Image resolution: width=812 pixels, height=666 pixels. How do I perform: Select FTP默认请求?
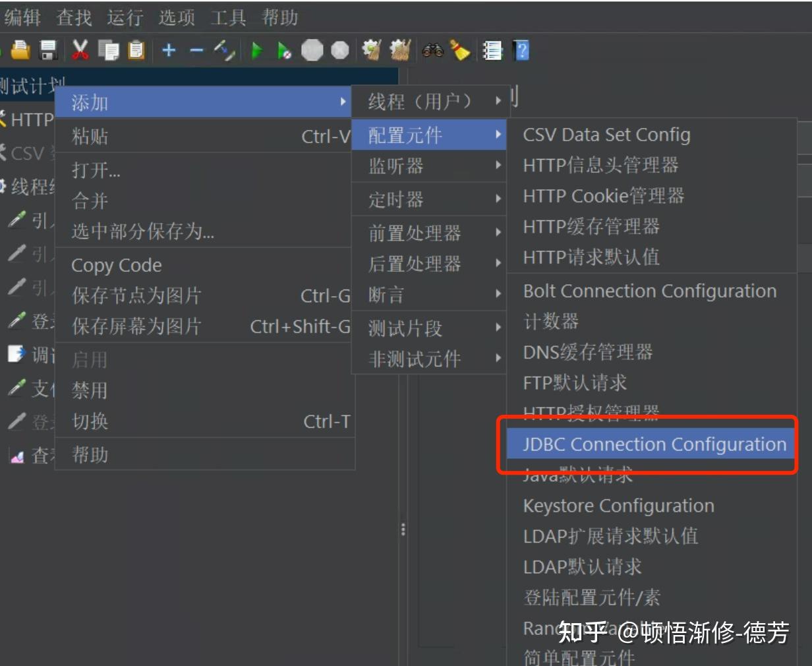(652, 382)
